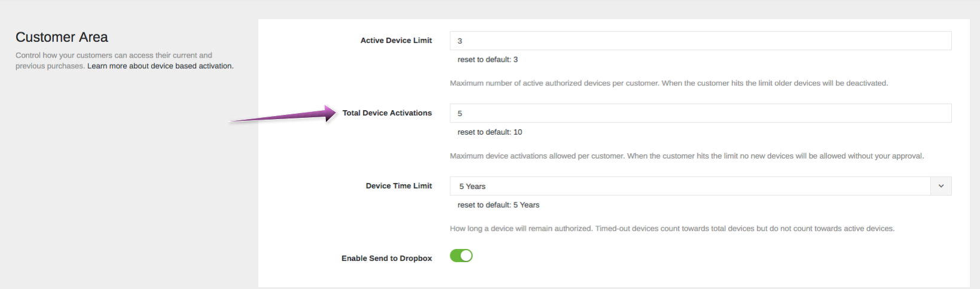Image resolution: width=980 pixels, height=289 pixels.
Task: Click the value 5 in Total Device Activations
Action: tap(460, 114)
